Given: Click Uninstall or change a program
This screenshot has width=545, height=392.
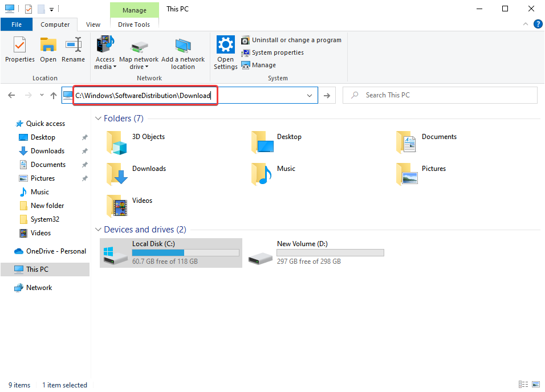Looking at the screenshot, I should tap(291, 40).
